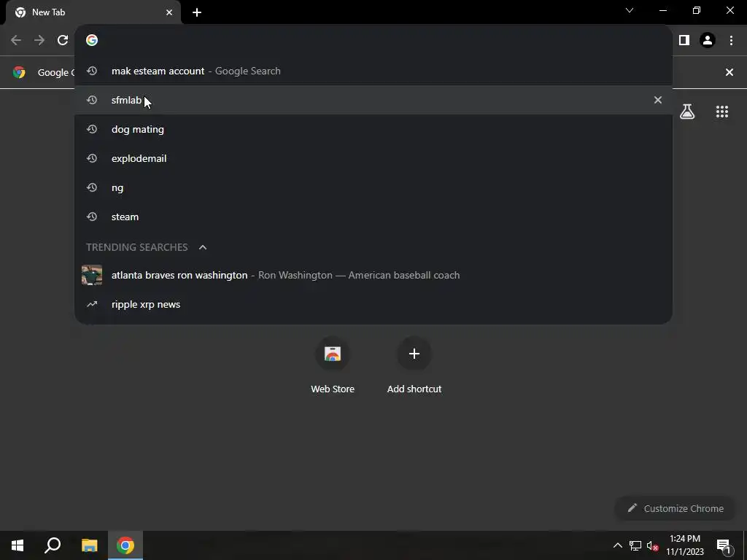Click the browser forward arrow
The image size is (747, 560).
pos(39,41)
